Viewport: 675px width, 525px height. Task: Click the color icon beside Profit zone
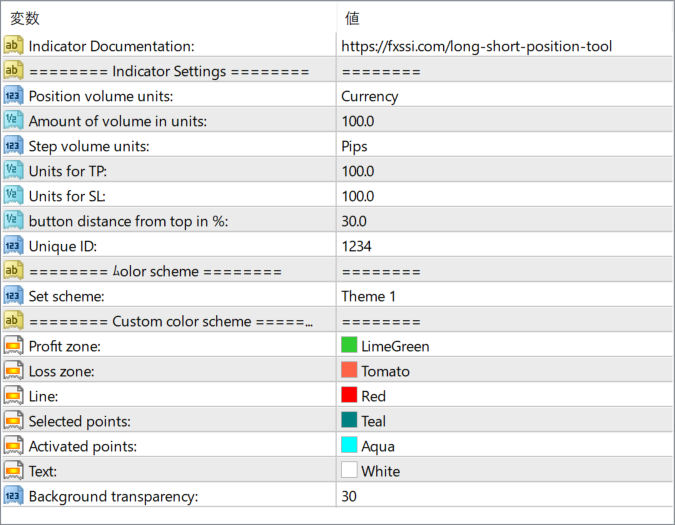click(13, 346)
